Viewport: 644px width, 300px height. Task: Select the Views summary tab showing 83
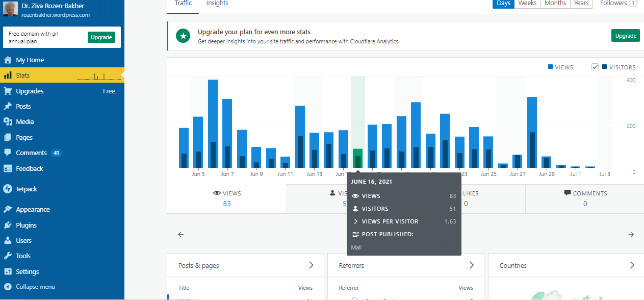(x=227, y=198)
